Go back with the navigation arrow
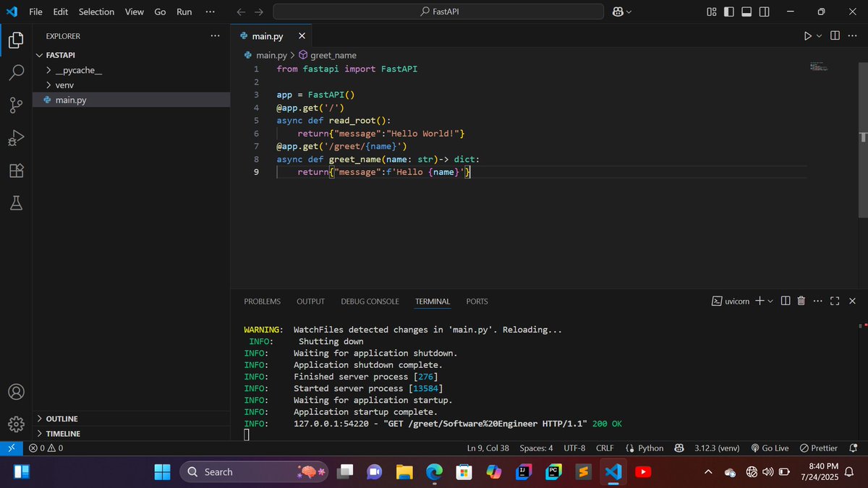 pyautogui.click(x=241, y=12)
